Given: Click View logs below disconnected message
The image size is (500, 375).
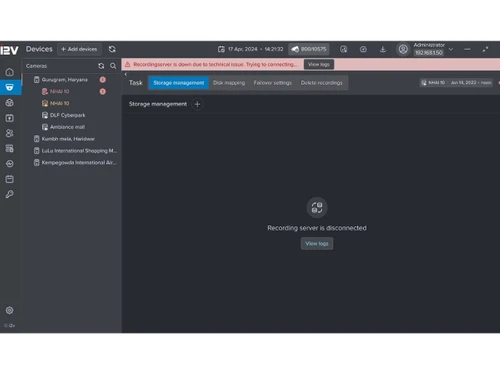Looking at the screenshot, I should (317, 244).
